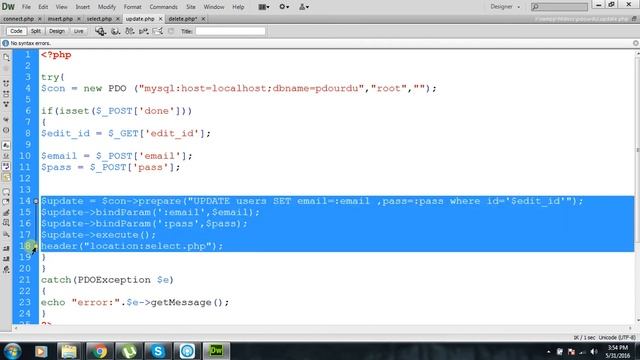Close the update.php tab
This screenshot has height=360, width=640.
click(x=160, y=19)
